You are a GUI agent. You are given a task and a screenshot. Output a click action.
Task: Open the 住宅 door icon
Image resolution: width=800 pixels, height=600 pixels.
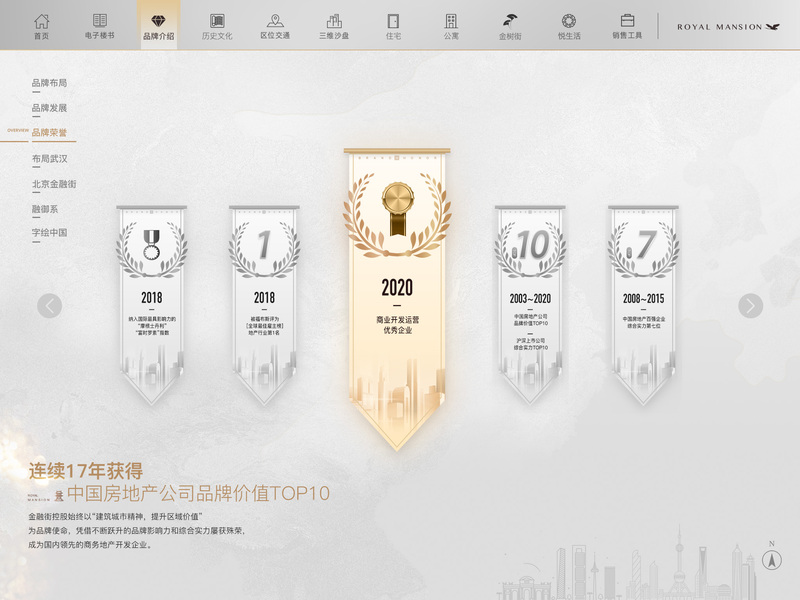tap(393, 27)
